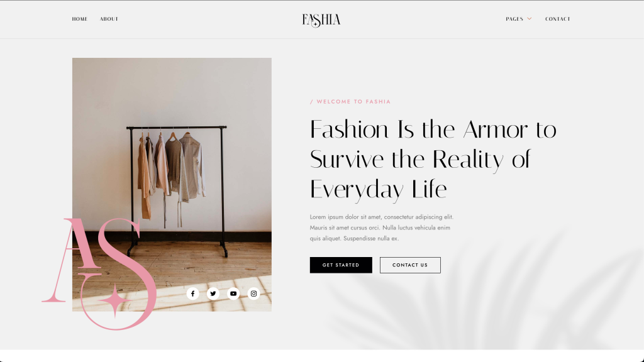Click the pink star sparkle in monogram

[114, 300]
